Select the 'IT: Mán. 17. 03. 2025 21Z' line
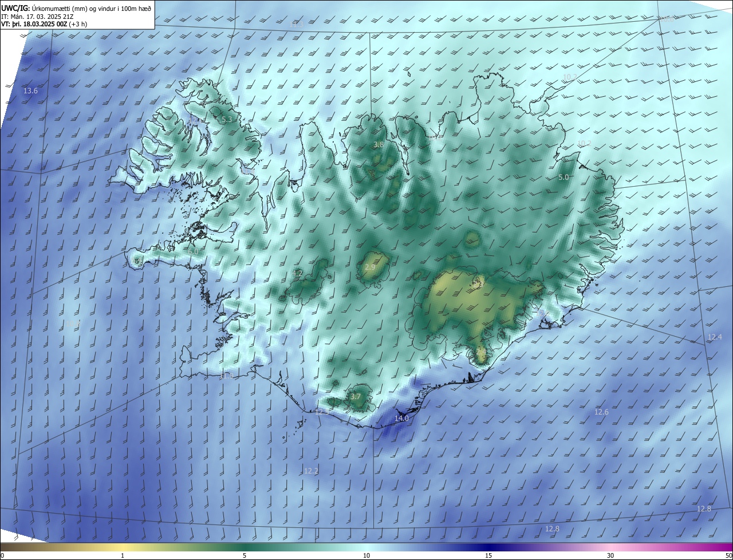Viewport: 733px width, 560px height. 37,16
